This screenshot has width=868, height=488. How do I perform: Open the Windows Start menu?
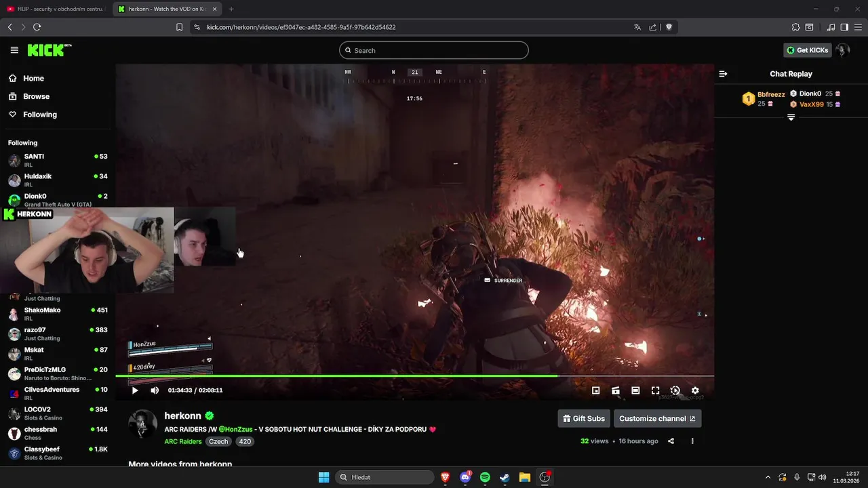coord(323,477)
